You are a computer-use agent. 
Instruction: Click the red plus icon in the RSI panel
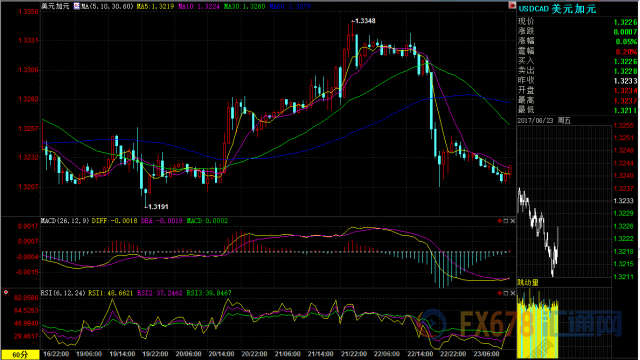(x=499, y=293)
